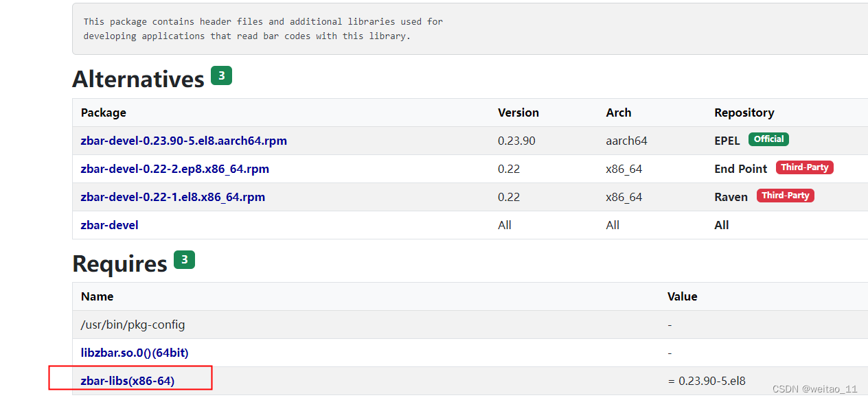
Task: Open the zbar-devel-0.22-2.ep8.x86_64.rpm package link
Action: tap(174, 169)
